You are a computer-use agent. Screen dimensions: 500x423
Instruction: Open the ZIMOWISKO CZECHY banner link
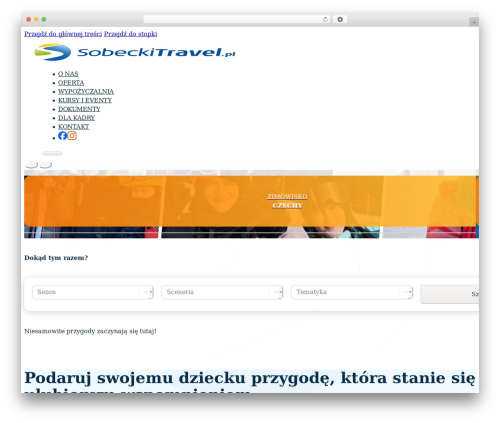point(287,201)
